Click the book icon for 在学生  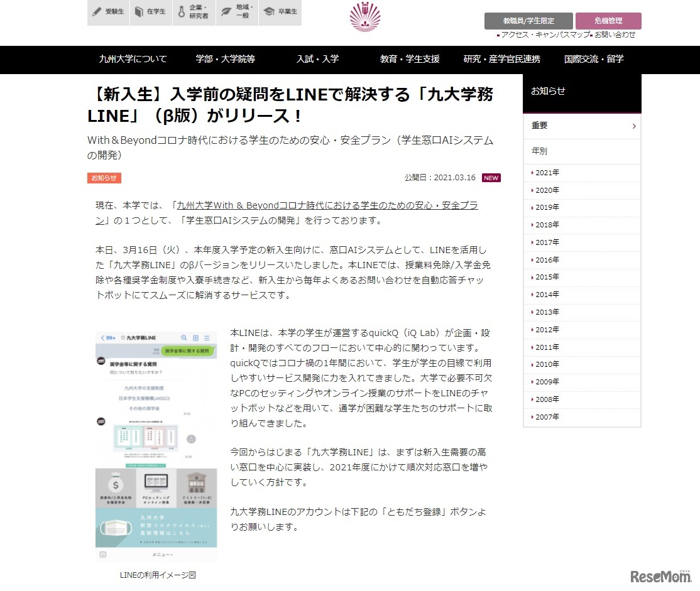click(x=139, y=11)
